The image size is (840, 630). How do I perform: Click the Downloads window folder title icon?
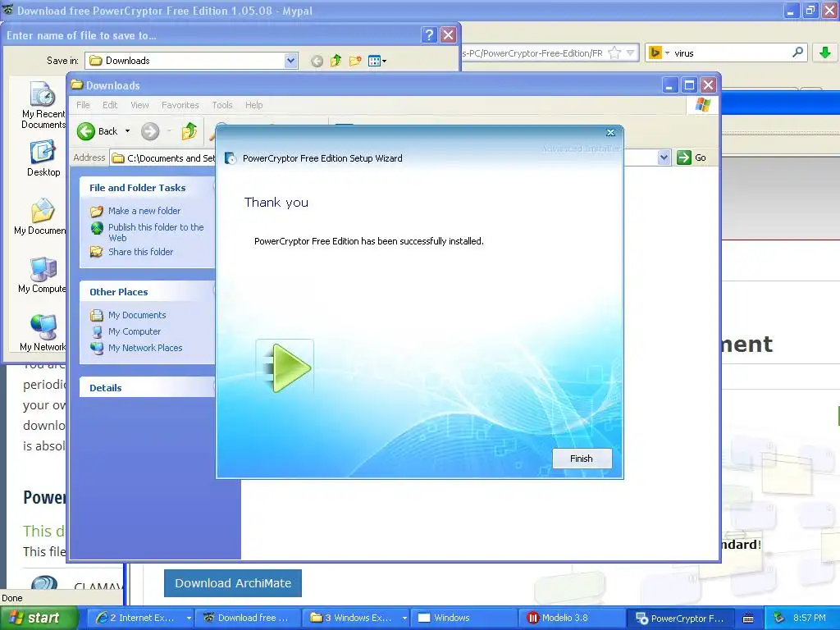coord(77,84)
